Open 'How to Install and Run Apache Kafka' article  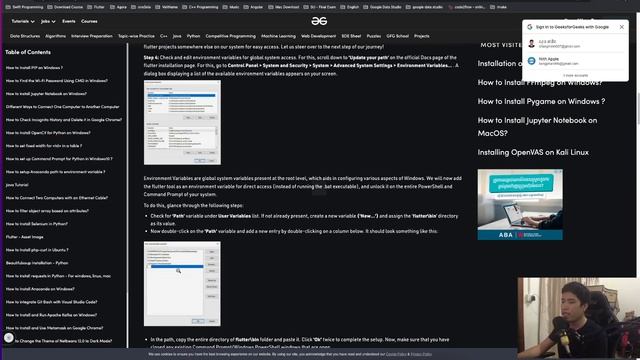pyautogui.click(x=51, y=315)
